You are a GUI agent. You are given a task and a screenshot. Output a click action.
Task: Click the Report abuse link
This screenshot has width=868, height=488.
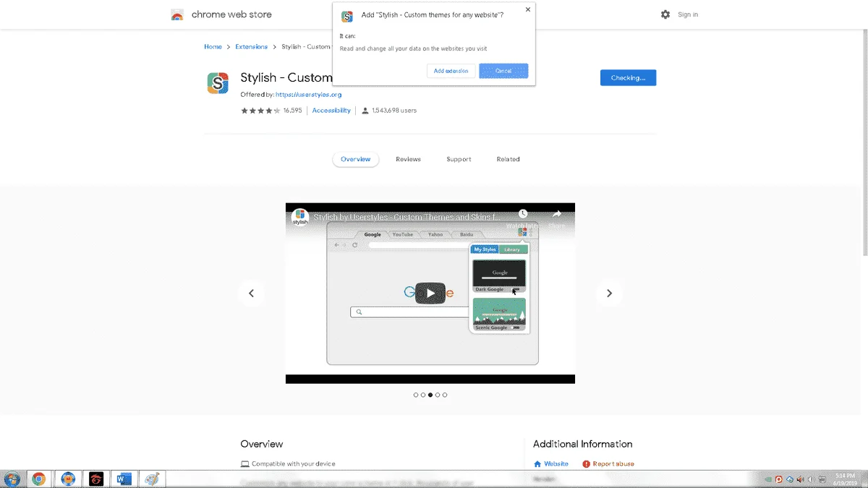pyautogui.click(x=613, y=464)
